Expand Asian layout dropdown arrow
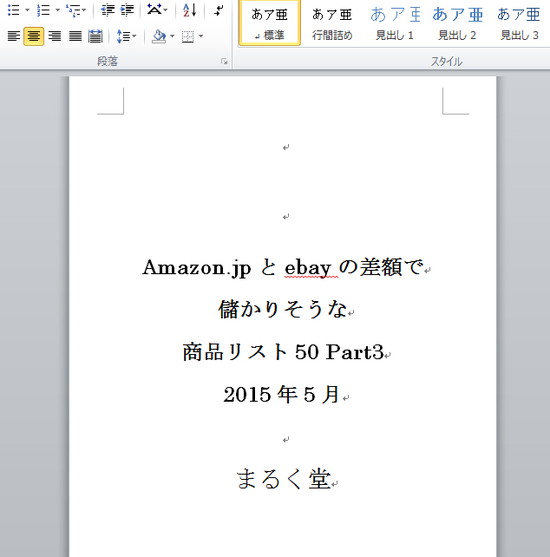The image size is (550, 557). pos(166,10)
